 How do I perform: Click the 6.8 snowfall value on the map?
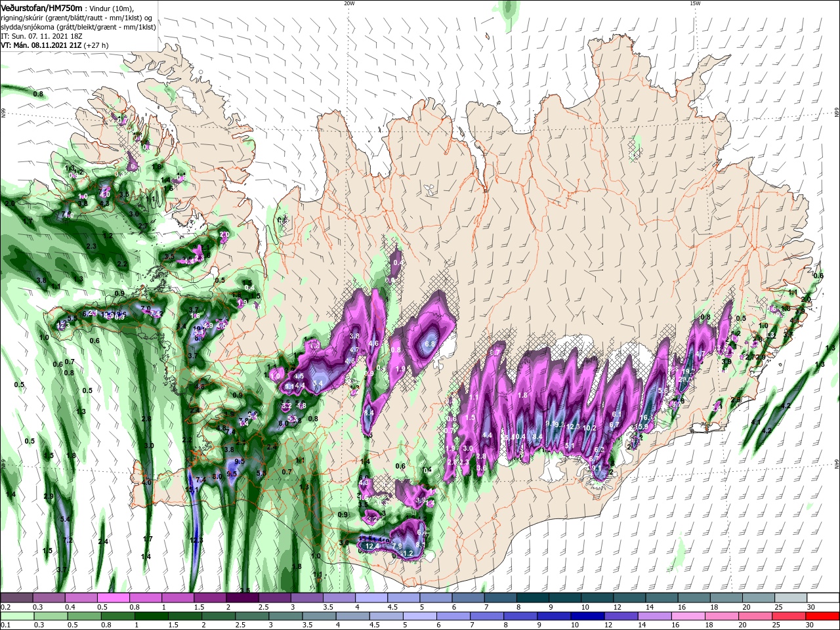tap(430, 343)
